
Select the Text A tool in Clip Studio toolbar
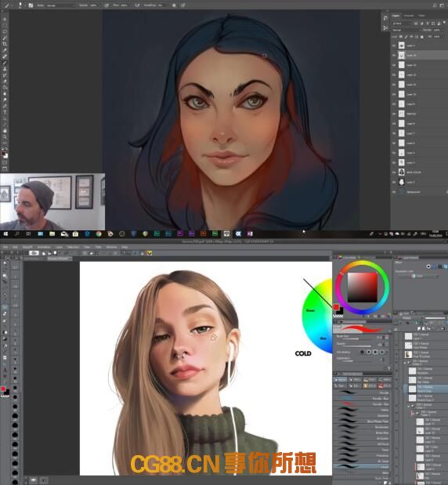point(5,370)
